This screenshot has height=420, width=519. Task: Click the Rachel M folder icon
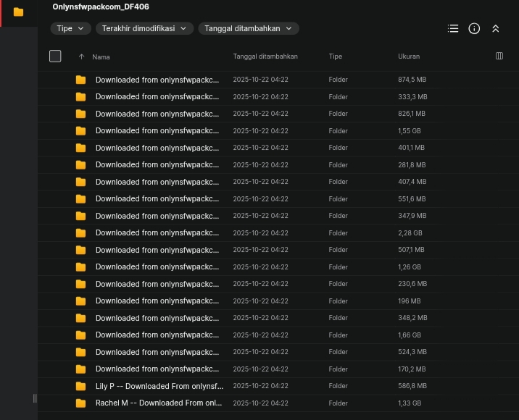coord(80,403)
